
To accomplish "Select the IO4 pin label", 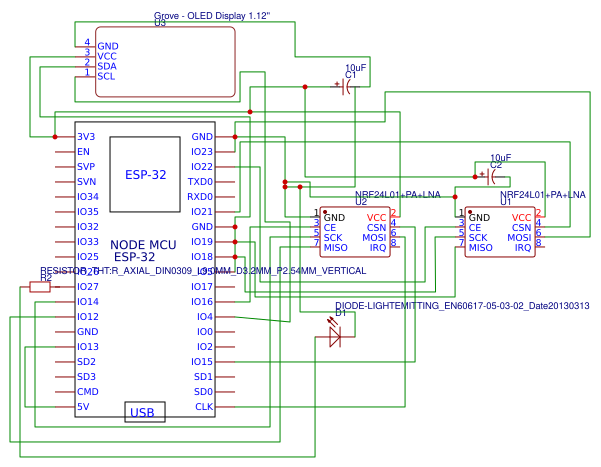I will click(x=205, y=317).
